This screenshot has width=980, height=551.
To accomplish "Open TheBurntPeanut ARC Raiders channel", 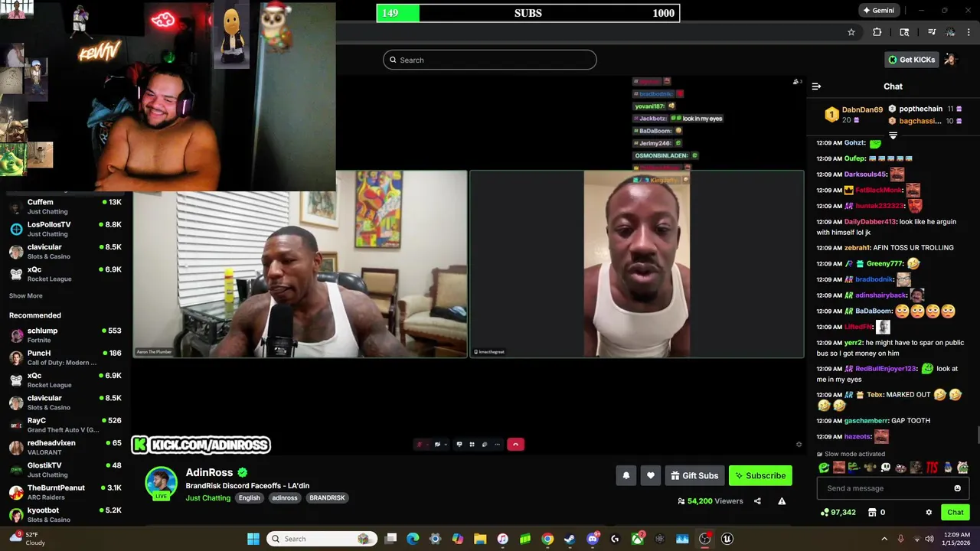I will point(65,492).
